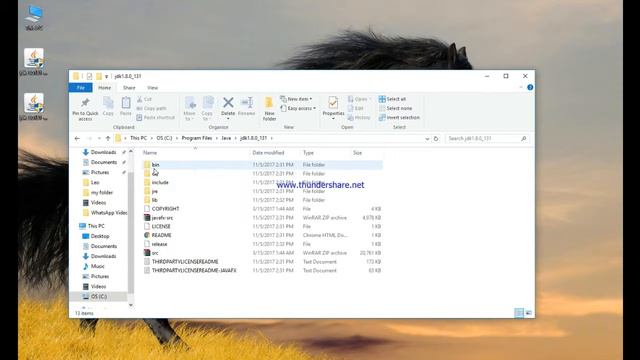Screen dimensions: 640x360
Task: Open the Copy to dropdown
Action: pos(207,109)
